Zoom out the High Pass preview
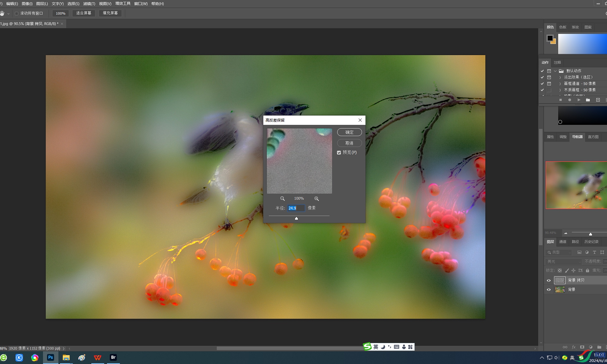 tap(282, 198)
